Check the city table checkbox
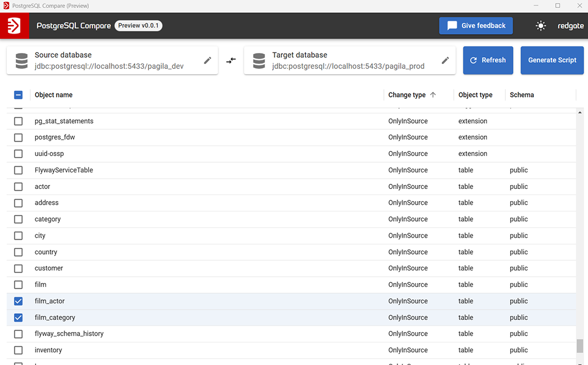This screenshot has height=365, width=588. point(18,236)
